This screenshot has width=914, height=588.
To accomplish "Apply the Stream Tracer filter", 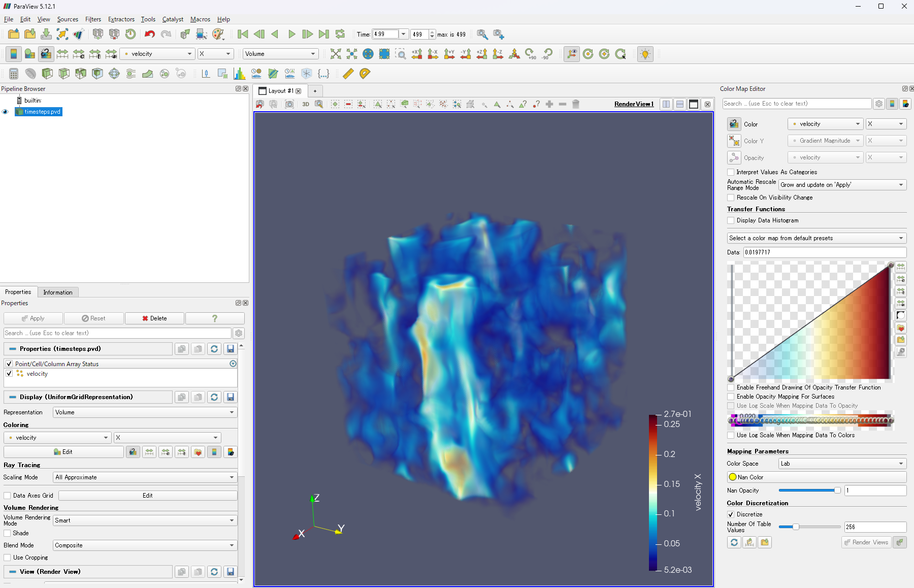I will click(131, 74).
